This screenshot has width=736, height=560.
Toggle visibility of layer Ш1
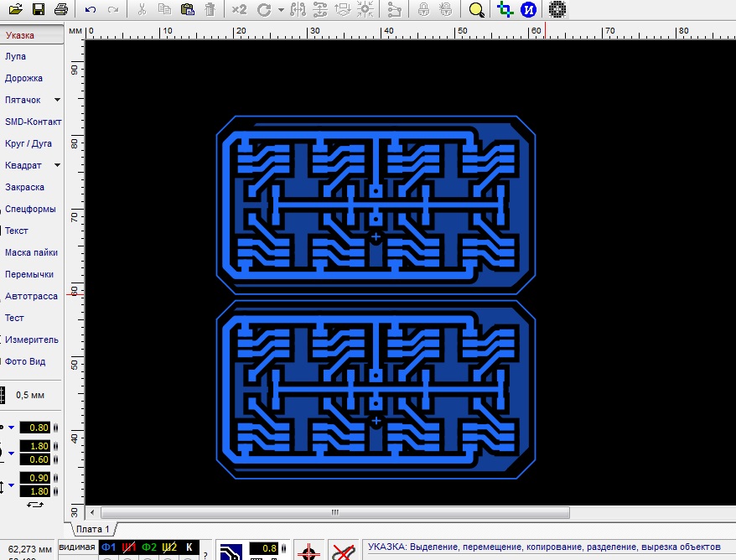pos(129,547)
